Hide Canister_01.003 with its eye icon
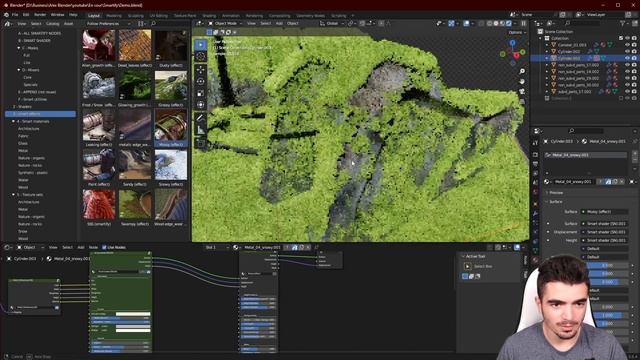Screen dimensions: 640x360 (x=627, y=45)
